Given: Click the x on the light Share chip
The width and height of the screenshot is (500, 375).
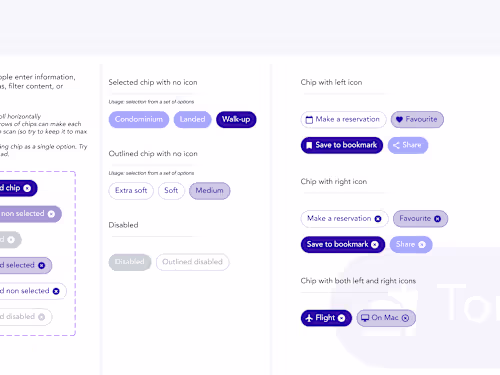Looking at the screenshot, I should tap(422, 245).
